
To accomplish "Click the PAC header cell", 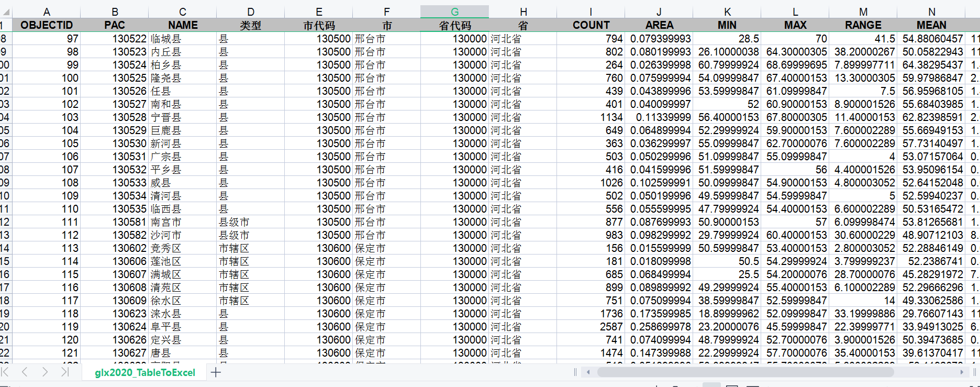I will [115, 25].
